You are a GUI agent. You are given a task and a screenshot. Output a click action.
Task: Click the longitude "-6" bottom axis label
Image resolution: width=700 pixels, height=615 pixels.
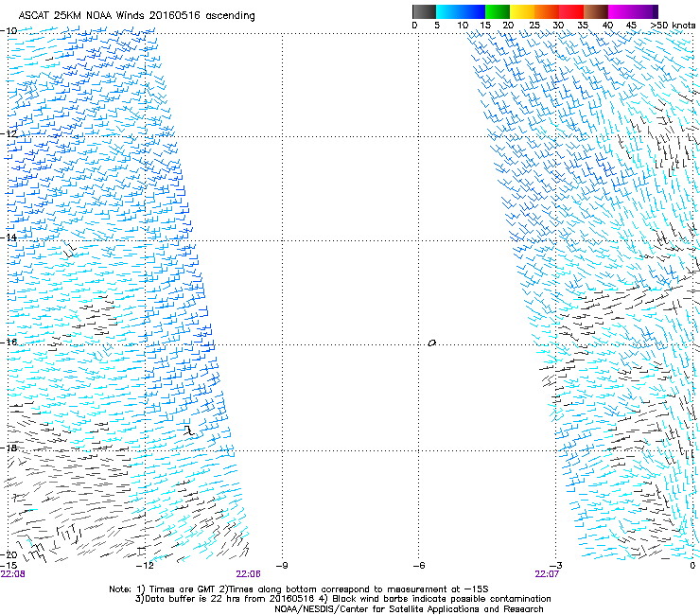419,565
